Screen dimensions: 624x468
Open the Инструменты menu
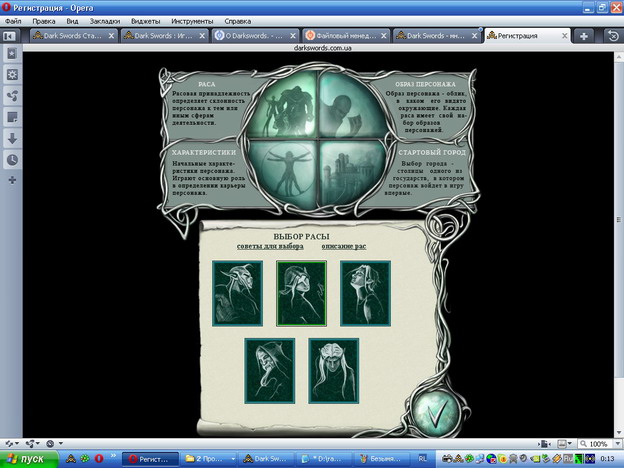pyautogui.click(x=192, y=21)
